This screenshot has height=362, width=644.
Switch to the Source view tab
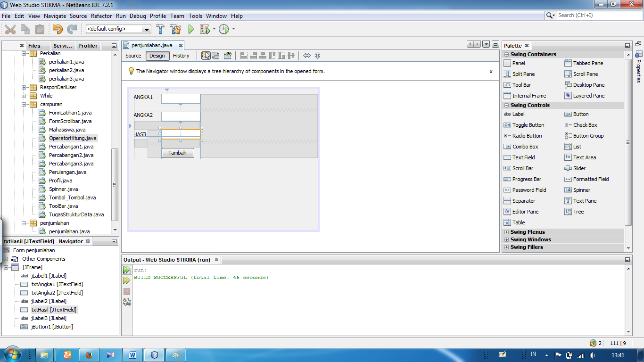click(132, 56)
